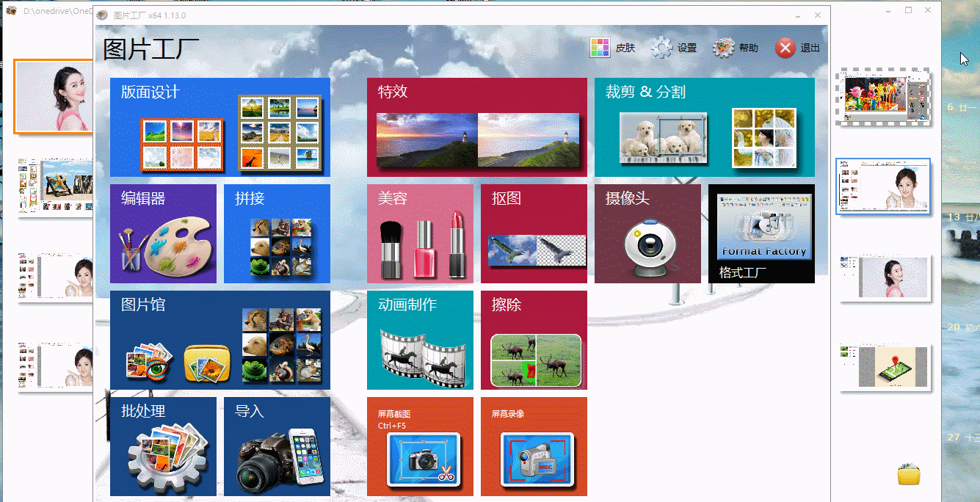Viewport: 980px width, 502px height.
Task: Open the 裁剪 & 分割 crop tile
Action: click(x=704, y=127)
